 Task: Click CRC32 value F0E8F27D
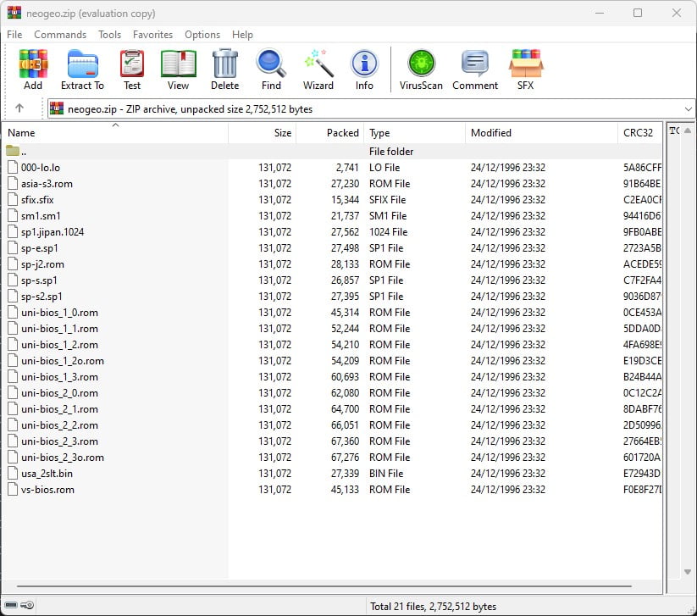642,489
